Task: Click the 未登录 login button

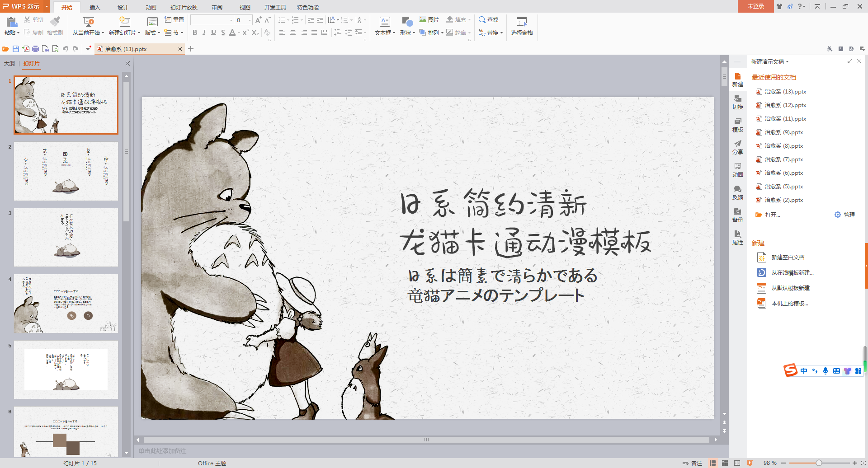Action: (755, 6)
